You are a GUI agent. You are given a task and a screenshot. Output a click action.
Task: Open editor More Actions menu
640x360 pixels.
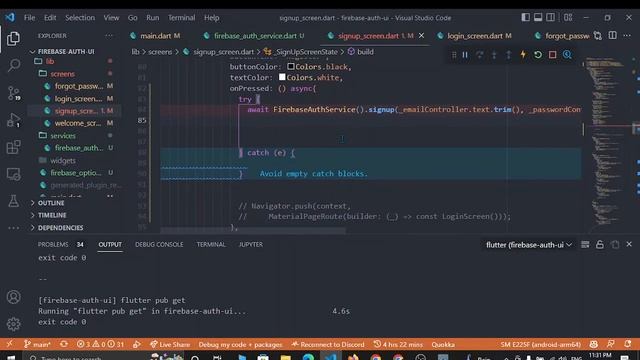pos(627,36)
